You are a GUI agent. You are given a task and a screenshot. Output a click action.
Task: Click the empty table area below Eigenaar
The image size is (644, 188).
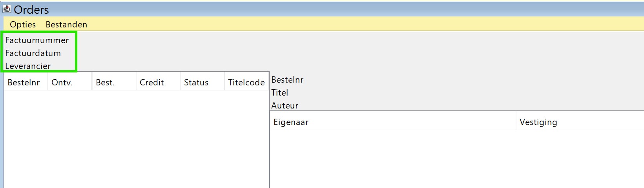[392, 157]
